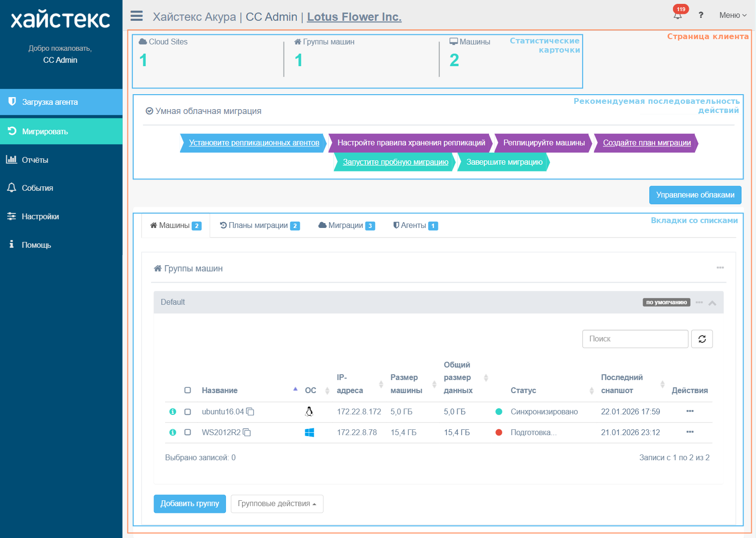Image resolution: width=756 pixels, height=538 pixels.
Task: Open the Групповые действия dropdown
Action: [277, 504]
